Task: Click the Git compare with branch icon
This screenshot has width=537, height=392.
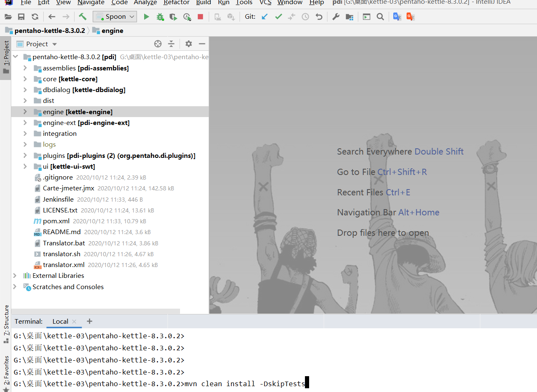Action: [292, 17]
